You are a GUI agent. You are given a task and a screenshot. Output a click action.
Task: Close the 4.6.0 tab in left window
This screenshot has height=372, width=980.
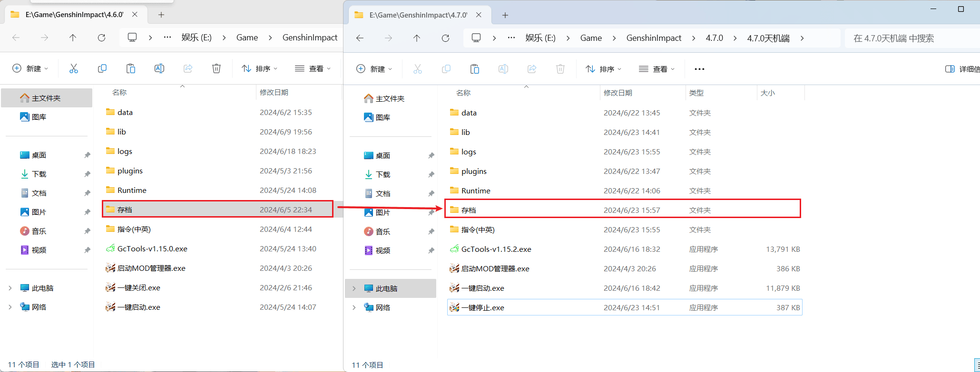135,15
